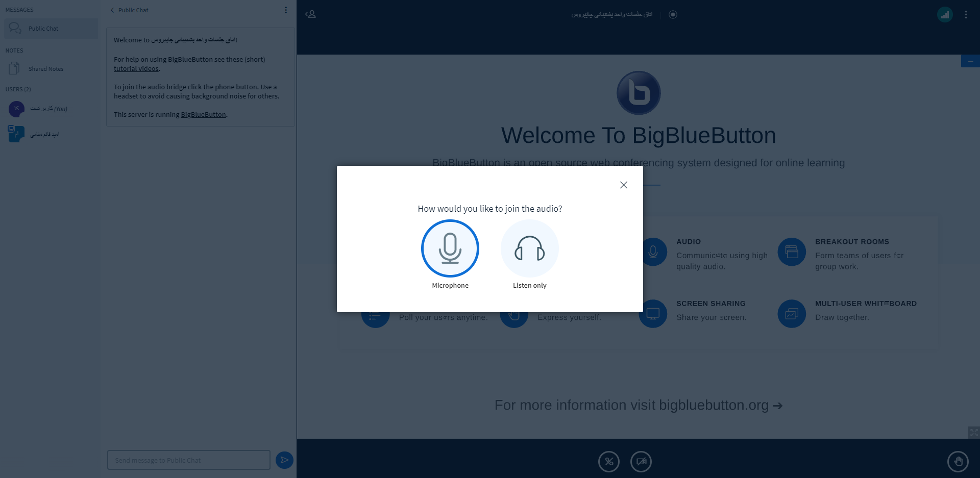
Task: Click 'How would you like to join the audio?' text
Action: [x=490, y=209]
